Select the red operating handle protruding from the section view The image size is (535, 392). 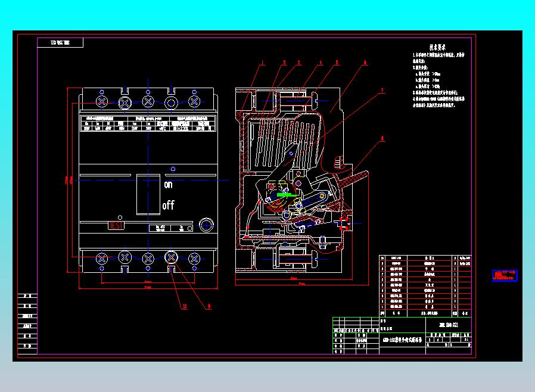[x=353, y=179]
